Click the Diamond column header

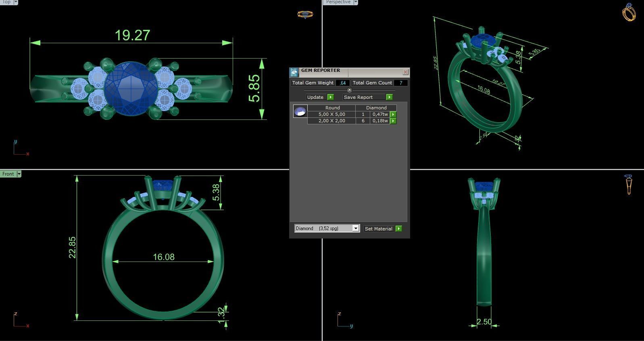(x=376, y=108)
